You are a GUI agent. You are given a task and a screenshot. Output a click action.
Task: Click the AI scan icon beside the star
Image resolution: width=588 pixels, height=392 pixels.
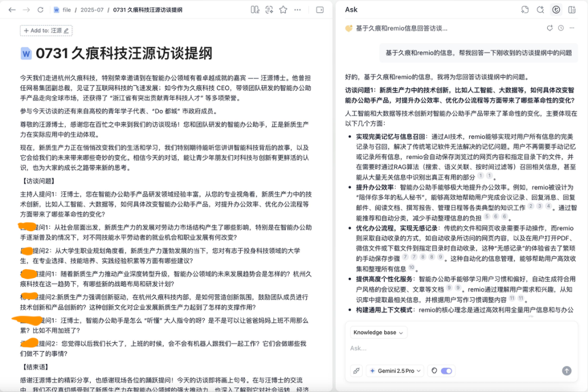point(269,10)
